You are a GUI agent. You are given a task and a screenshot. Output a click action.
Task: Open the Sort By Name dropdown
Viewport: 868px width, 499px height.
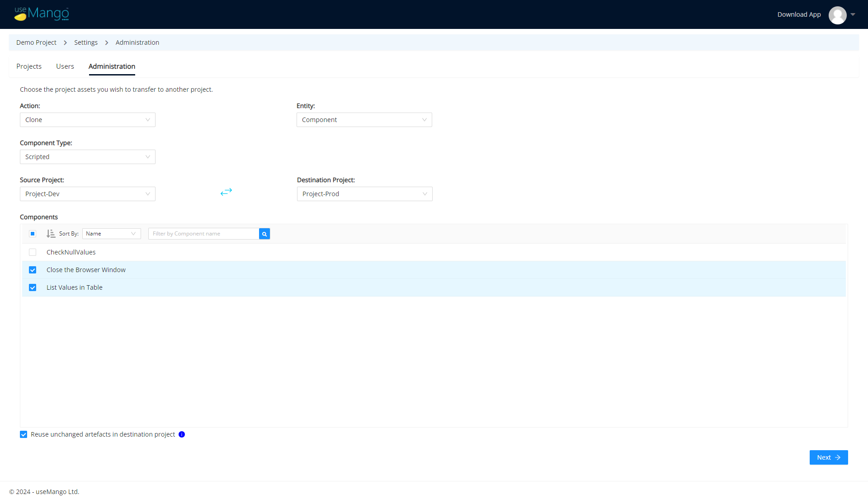pos(112,234)
